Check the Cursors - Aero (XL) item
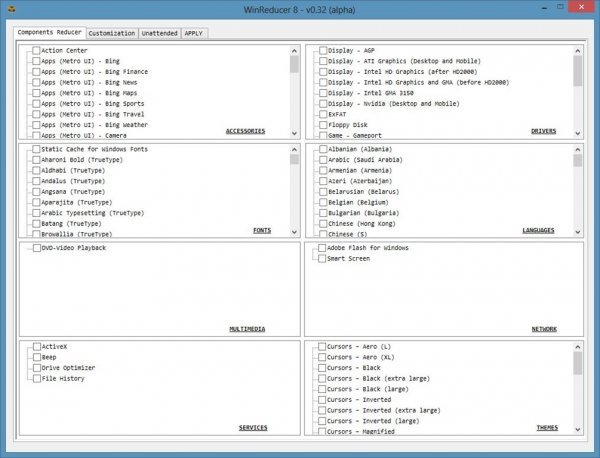Image resolution: width=600 pixels, height=458 pixels. [322, 357]
